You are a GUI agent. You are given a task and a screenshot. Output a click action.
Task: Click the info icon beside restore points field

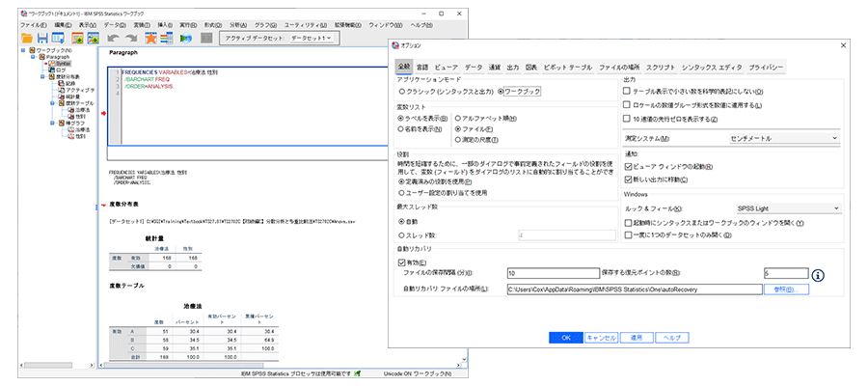click(818, 275)
